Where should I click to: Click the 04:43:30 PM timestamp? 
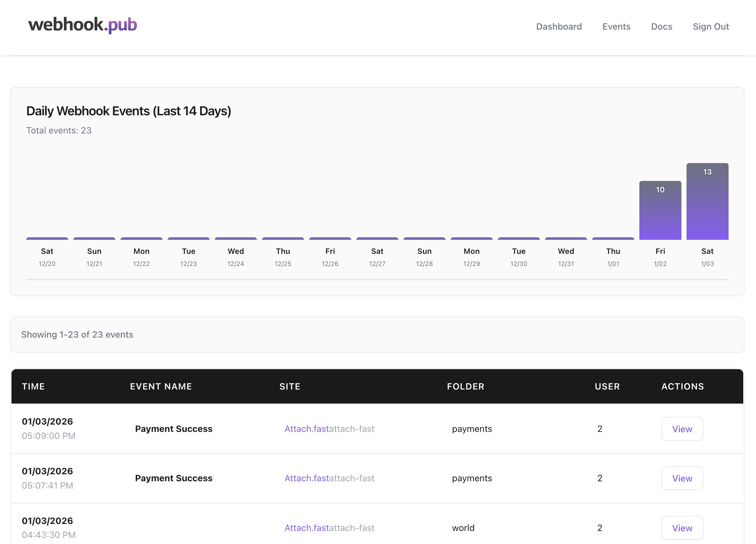pyautogui.click(x=49, y=535)
